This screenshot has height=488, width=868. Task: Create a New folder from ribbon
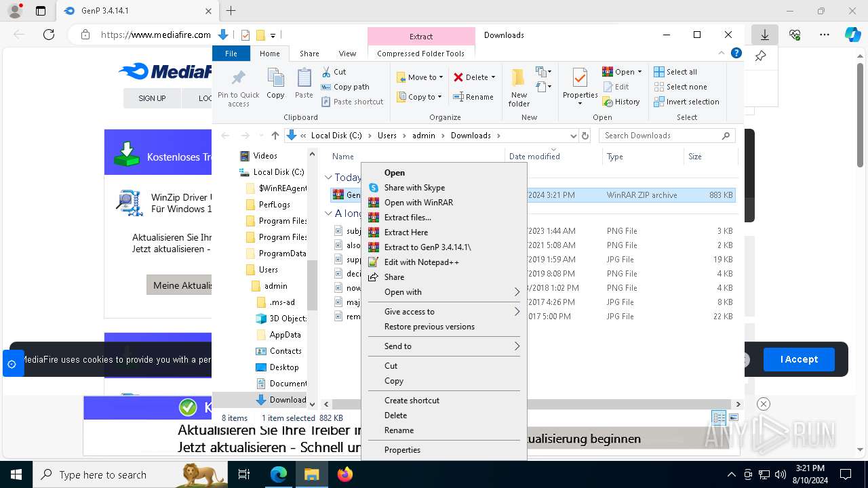tap(519, 88)
